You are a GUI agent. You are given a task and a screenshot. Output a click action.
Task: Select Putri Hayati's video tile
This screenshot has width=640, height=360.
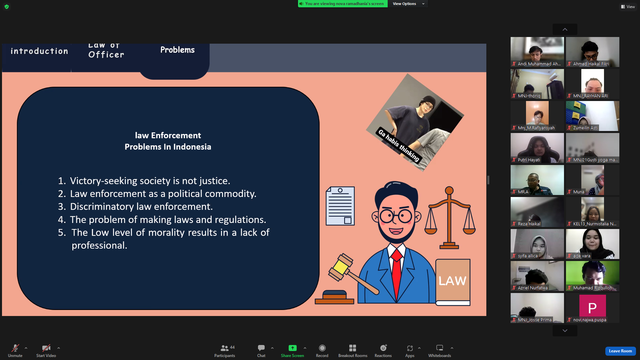click(x=537, y=148)
